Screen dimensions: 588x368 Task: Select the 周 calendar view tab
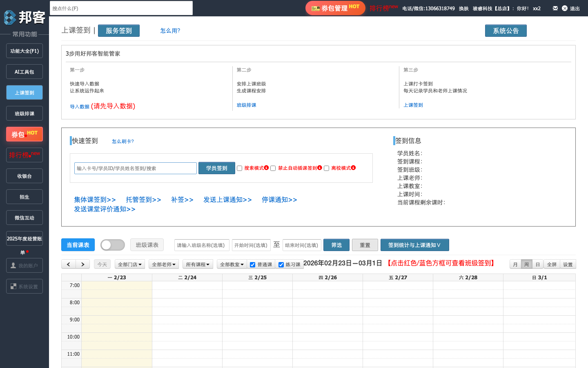[x=526, y=264]
